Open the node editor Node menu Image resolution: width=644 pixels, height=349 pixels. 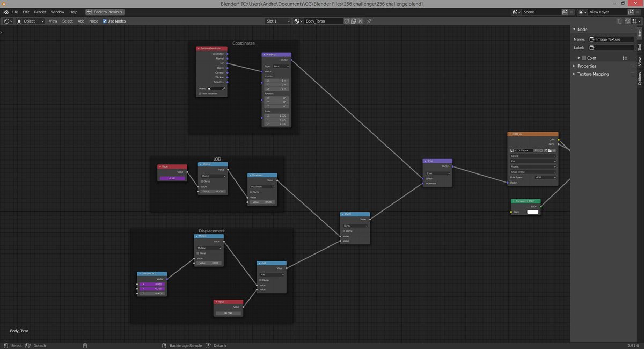coord(93,21)
